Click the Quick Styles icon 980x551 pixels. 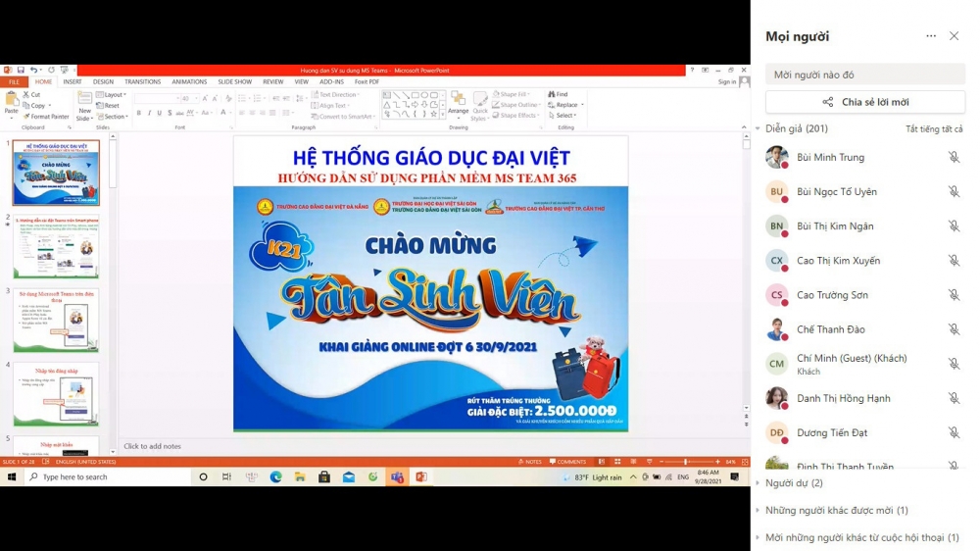[x=480, y=104]
